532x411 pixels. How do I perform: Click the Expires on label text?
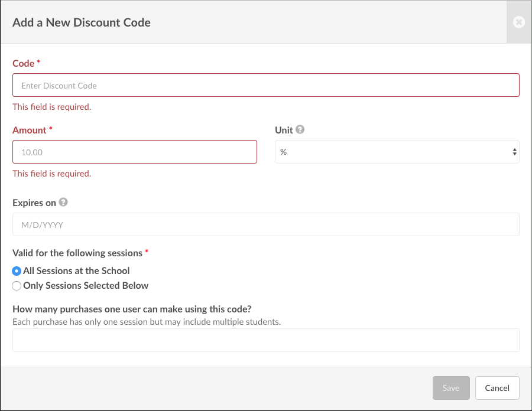(34, 203)
